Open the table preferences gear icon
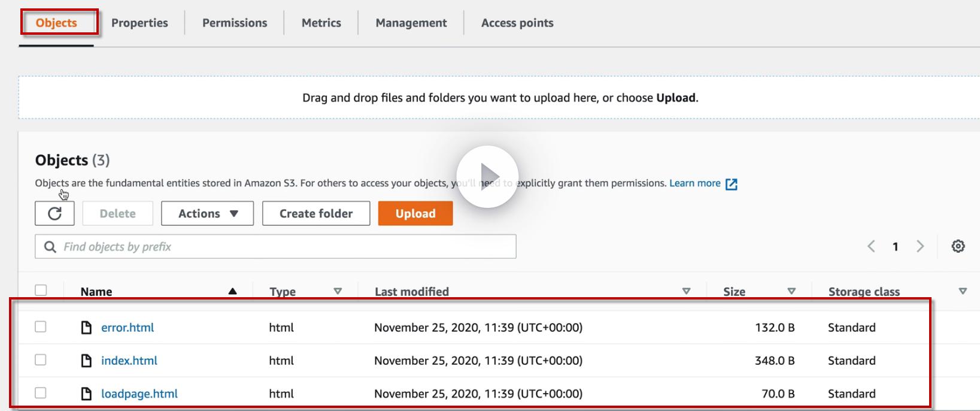 point(958,246)
